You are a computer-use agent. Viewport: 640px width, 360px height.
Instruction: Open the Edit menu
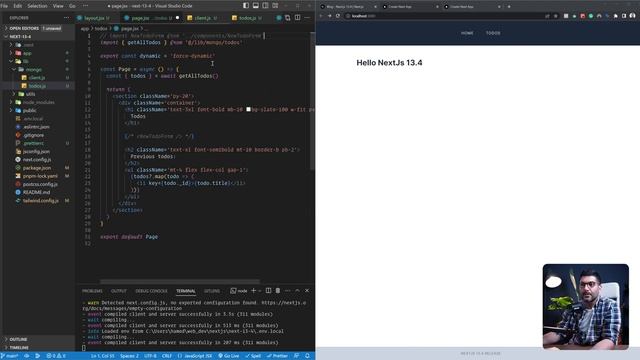tap(18, 6)
